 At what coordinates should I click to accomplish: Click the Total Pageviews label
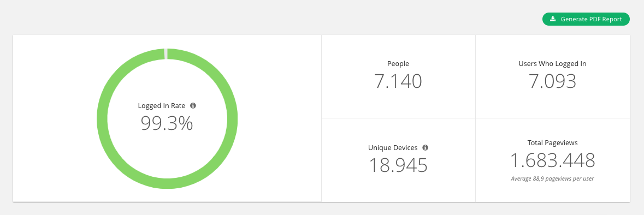[552, 143]
